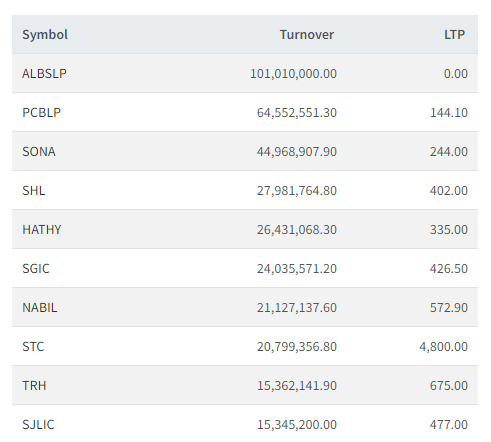The width and height of the screenshot is (491, 442).
Task: Click LTP value 335.00
Action: point(449,230)
